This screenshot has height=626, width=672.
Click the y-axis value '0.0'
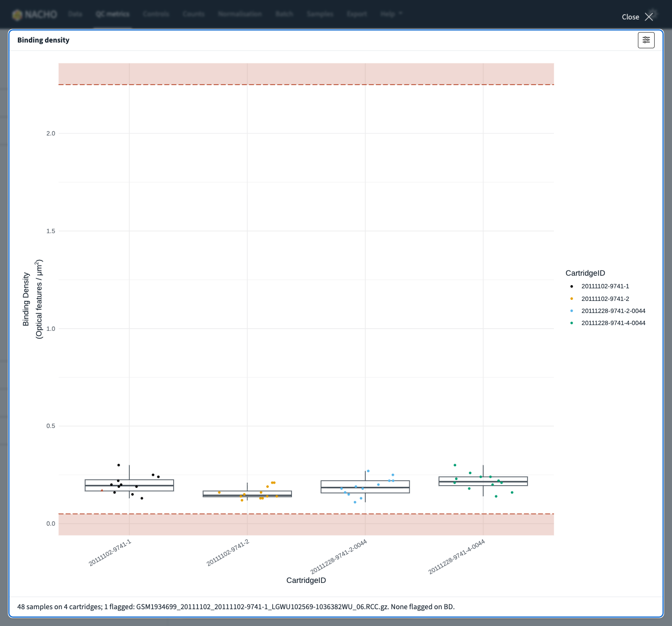(x=50, y=524)
